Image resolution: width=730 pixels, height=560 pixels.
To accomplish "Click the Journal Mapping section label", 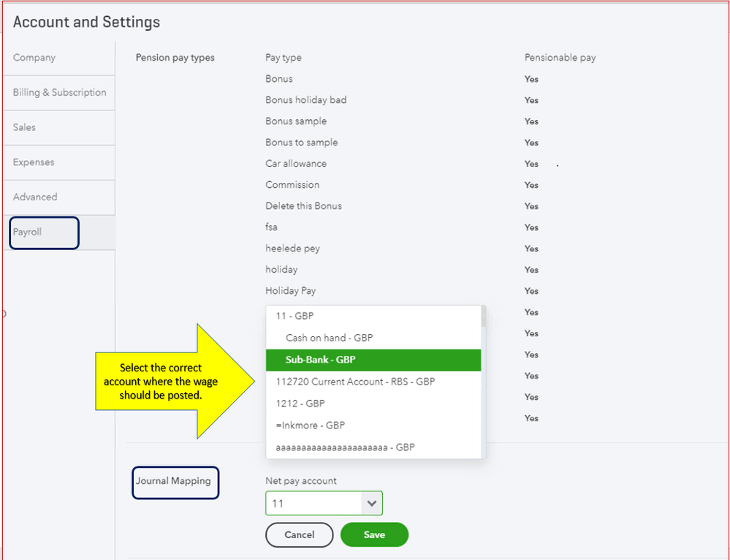I will [x=173, y=481].
